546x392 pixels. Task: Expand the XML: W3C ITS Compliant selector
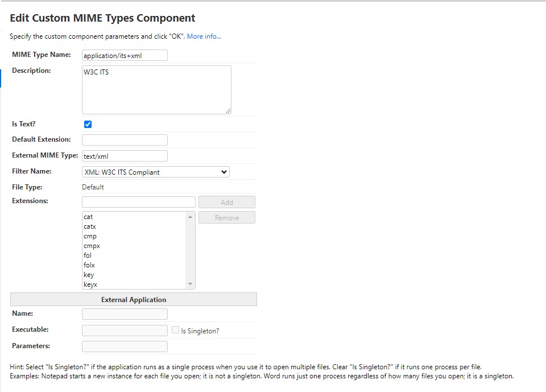pos(155,171)
